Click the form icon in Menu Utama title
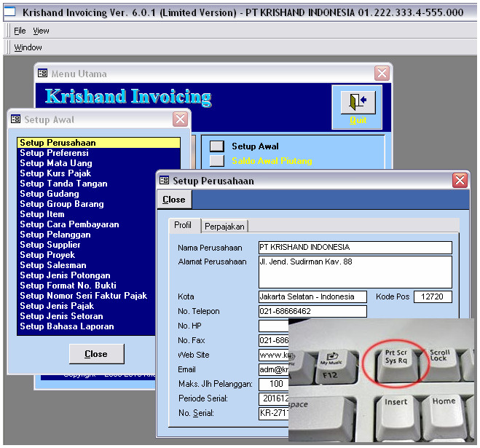Screen dimensions: 480x448 (42, 73)
